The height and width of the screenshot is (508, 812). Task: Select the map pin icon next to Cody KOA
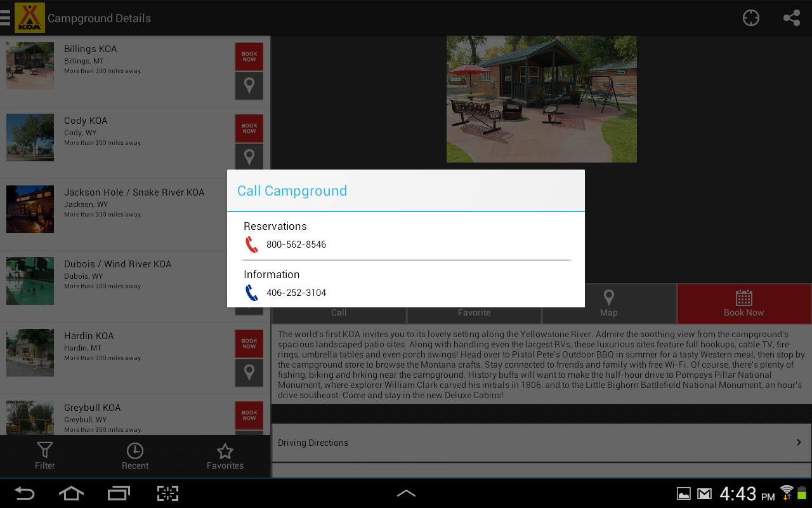coord(249,157)
